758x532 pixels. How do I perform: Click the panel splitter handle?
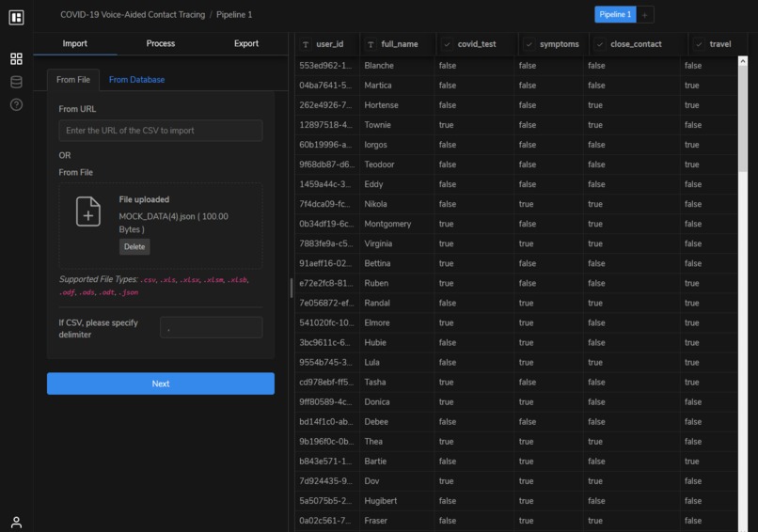[x=291, y=289]
